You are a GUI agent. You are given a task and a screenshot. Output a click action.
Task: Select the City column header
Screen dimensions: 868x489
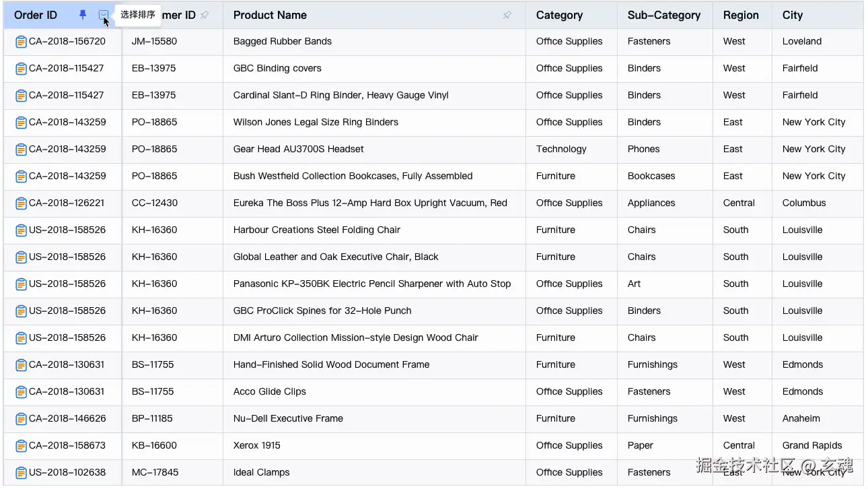coord(793,15)
